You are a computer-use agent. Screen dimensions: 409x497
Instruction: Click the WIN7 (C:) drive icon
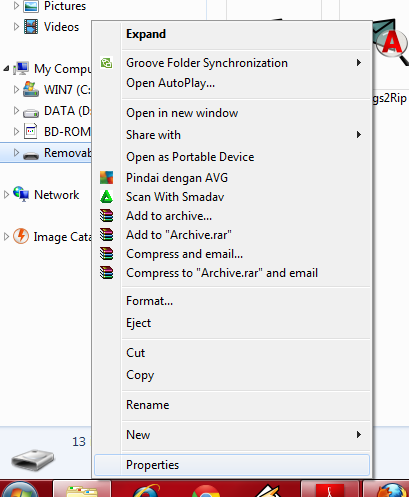click(x=31, y=89)
